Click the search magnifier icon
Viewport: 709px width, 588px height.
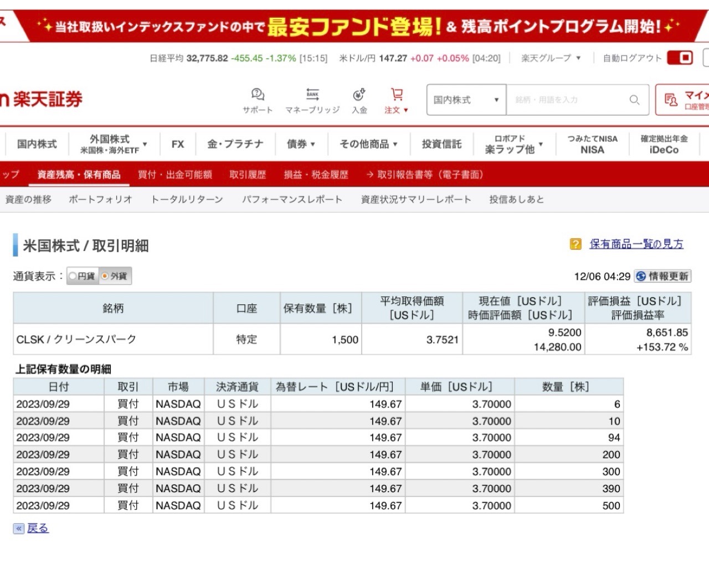click(634, 100)
